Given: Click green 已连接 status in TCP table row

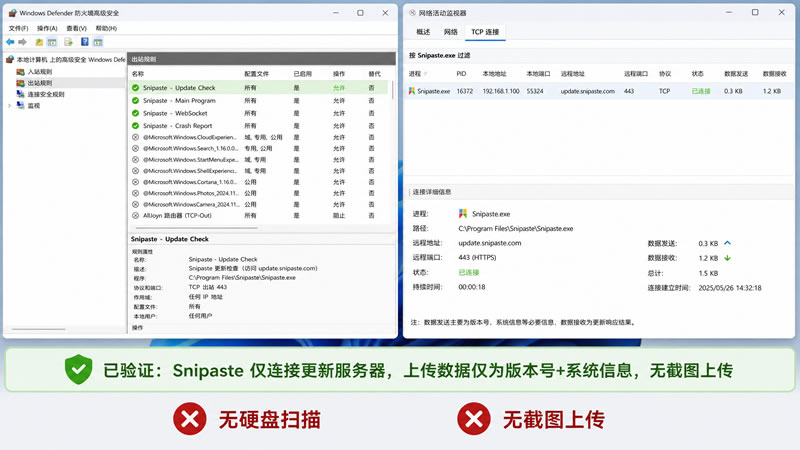Looking at the screenshot, I should 701,91.
